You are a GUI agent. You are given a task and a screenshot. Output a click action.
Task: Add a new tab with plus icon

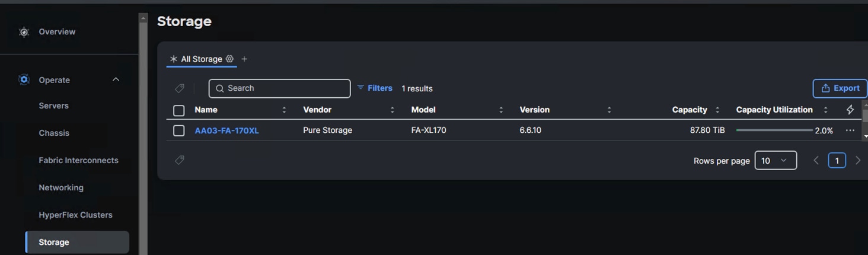pyautogui.click(x=244, y=59)
